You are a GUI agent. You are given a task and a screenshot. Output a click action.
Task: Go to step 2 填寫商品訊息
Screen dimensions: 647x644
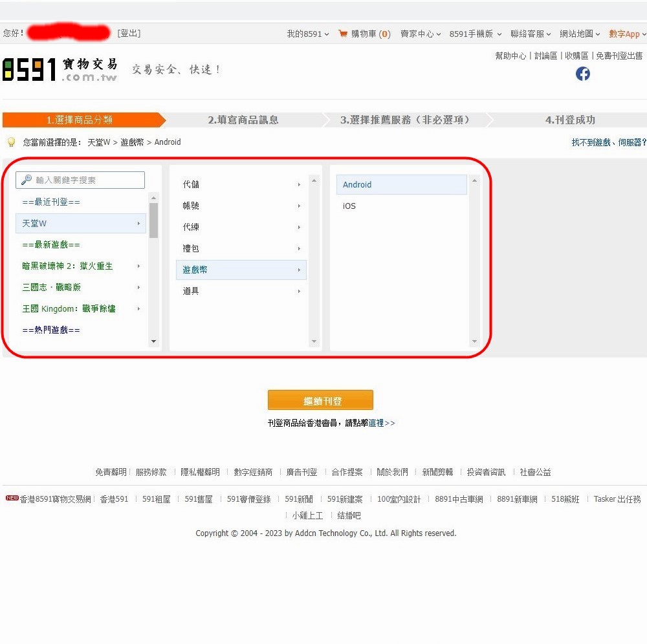pyautogui.click(x=243, y=120)
